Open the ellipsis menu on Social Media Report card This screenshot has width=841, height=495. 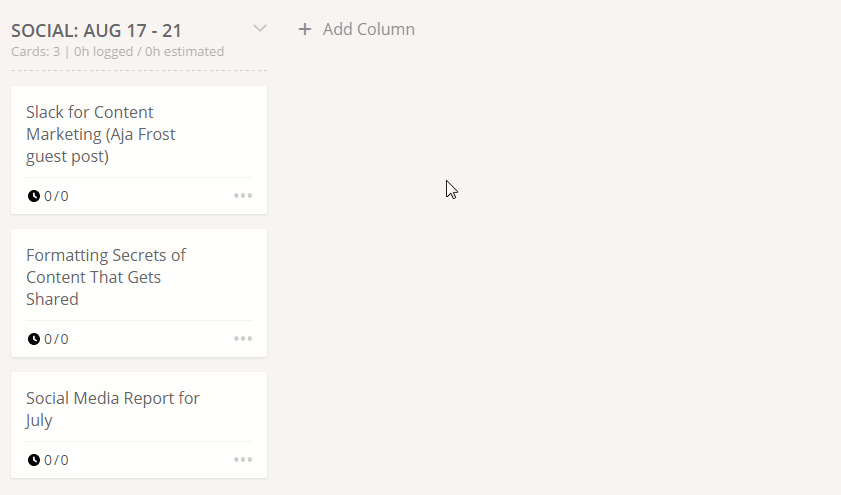pos(243,460)
